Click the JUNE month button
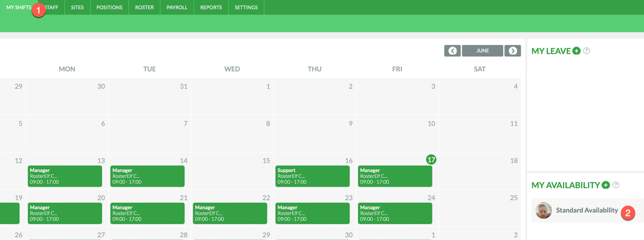Viewport: 644px width, 240px height. [482, 51]
